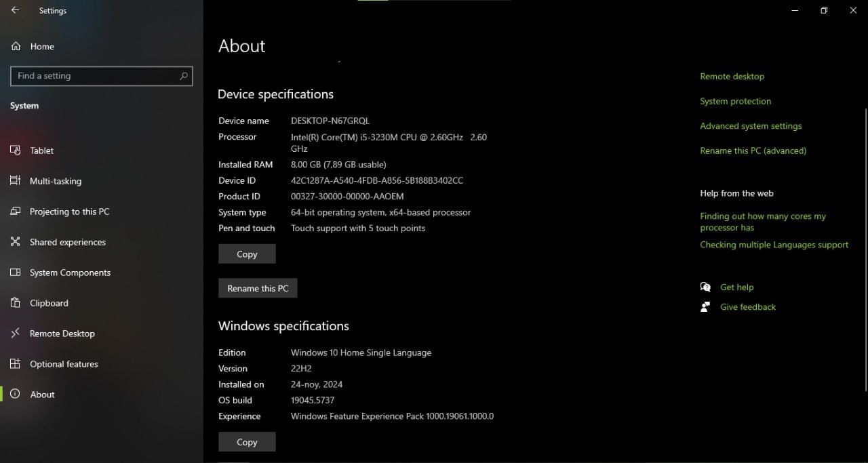Click the Give feedback link
This screenshot has height=463, width=868.
(748, 307)
